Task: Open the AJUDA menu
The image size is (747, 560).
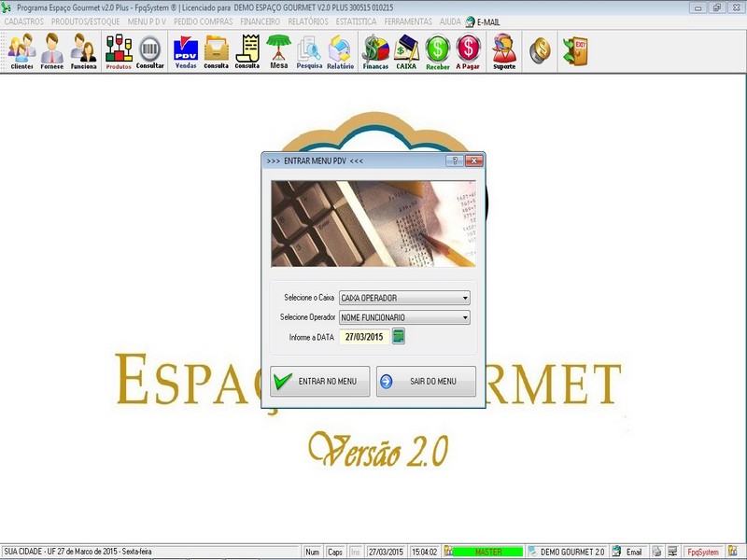Action: pos(450,21)
